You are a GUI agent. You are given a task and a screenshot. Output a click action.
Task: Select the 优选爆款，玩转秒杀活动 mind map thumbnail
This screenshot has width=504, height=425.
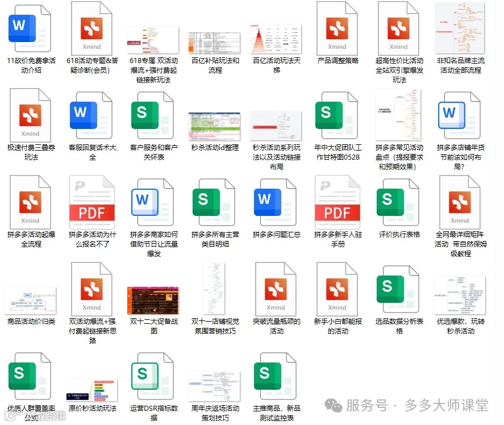(460, 295)
